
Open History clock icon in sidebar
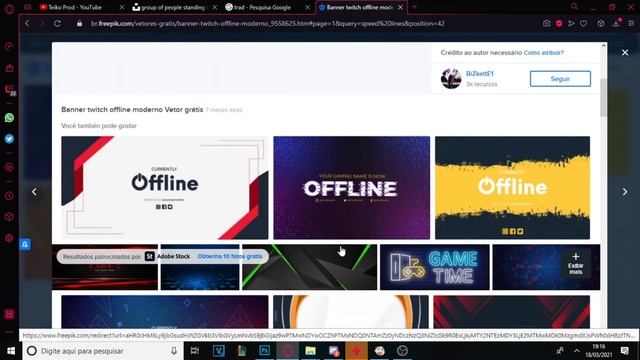pos(9,196)
